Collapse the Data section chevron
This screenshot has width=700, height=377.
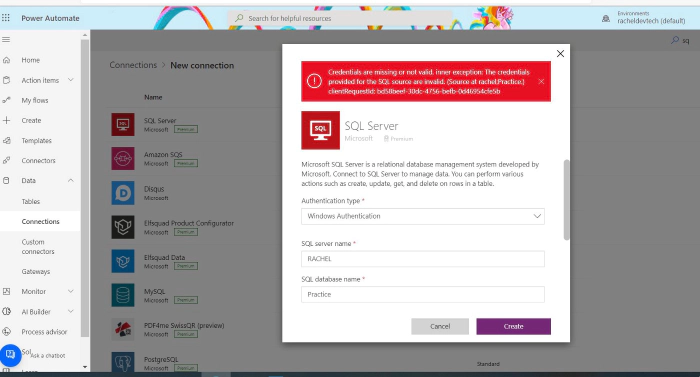coord(71,180)
